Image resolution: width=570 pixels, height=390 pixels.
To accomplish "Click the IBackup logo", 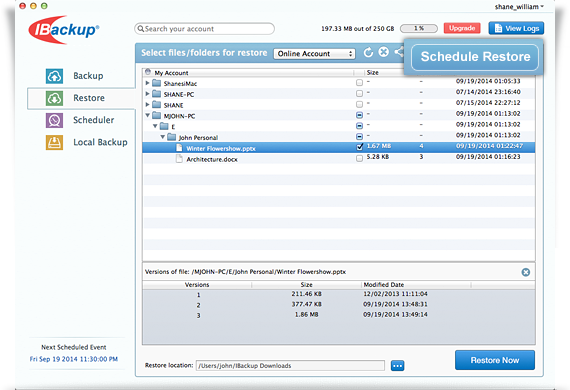I will pos(63,30).
